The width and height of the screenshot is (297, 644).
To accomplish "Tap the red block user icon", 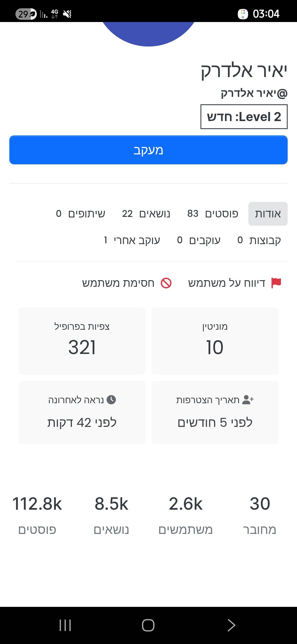I will coord(166,283).
